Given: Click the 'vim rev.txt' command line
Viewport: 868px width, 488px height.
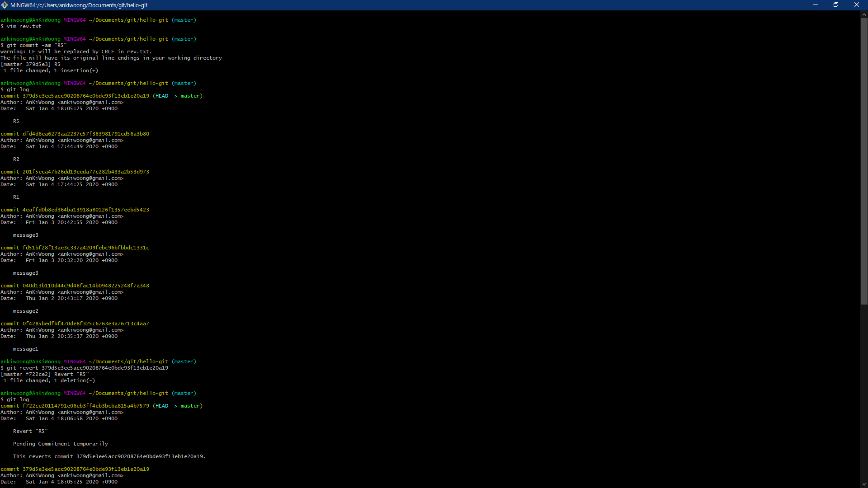Looking at the screenshot, I should point(24,26).
